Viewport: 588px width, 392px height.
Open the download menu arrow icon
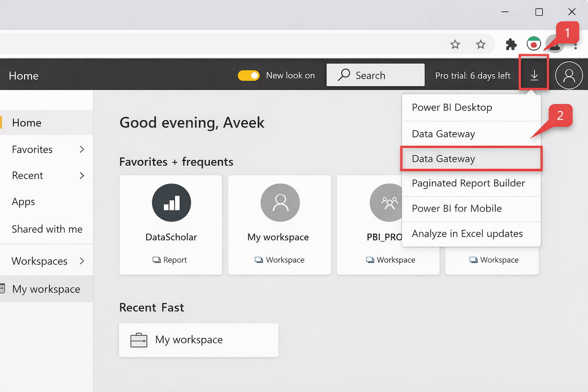[x=534, y=75]
